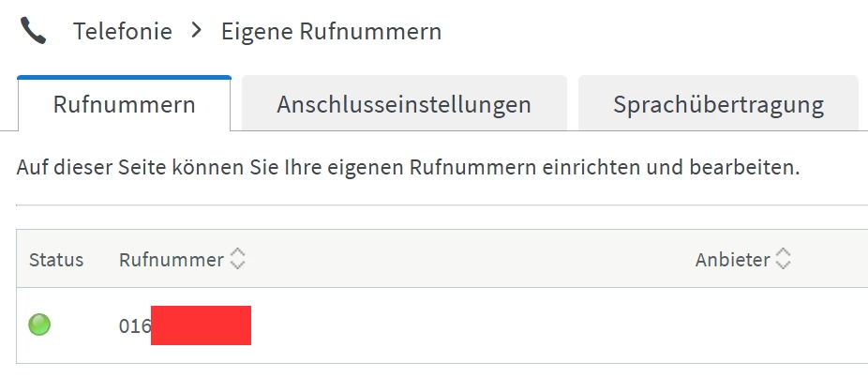Click the telephone handset icon

point(34,32)
